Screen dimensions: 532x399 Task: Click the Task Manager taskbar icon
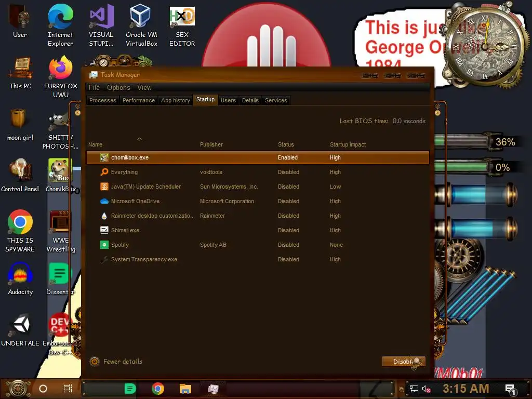pyautogui.click(x=213, y=389)
